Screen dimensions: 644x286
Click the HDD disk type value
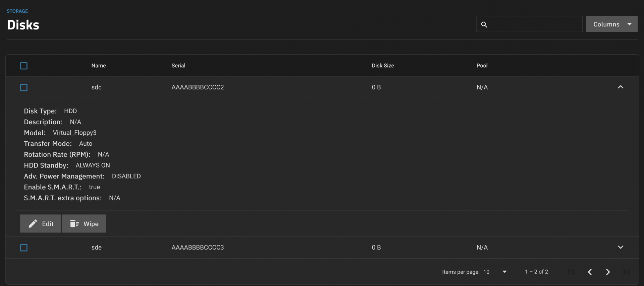tap(70, 111)
